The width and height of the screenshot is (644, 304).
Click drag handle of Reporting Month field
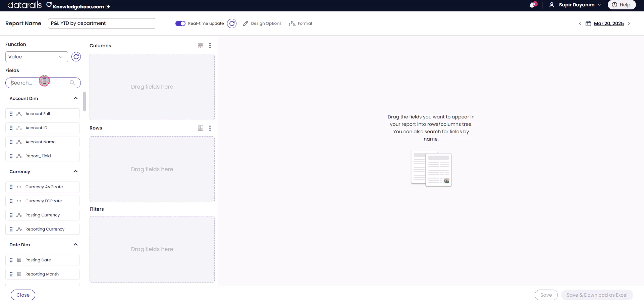point(11,274)
